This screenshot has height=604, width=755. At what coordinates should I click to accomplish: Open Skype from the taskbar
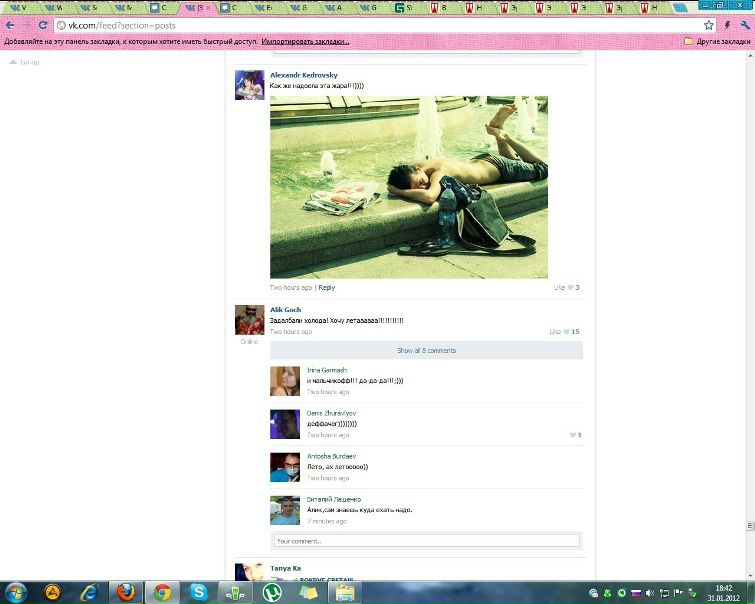[x=198, y=592]
